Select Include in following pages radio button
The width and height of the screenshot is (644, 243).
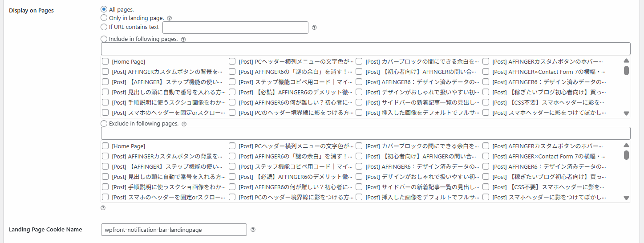click(x=104, y=39)
